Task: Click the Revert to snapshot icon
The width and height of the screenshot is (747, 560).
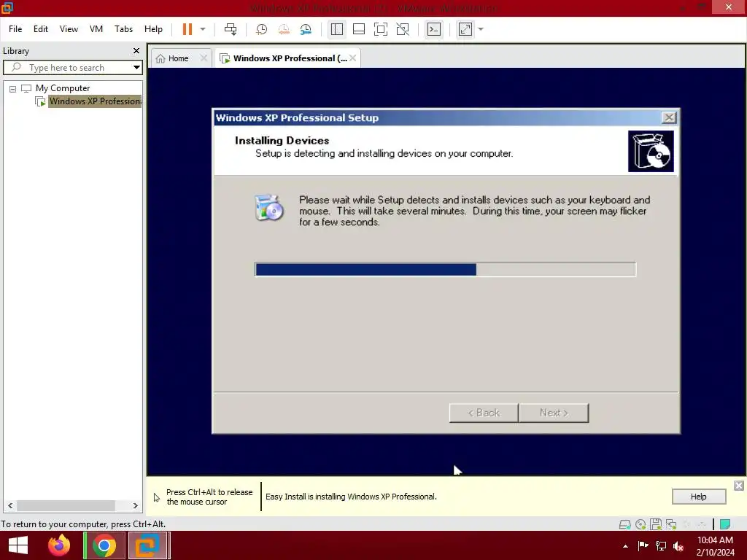Action: coord(284,29)
